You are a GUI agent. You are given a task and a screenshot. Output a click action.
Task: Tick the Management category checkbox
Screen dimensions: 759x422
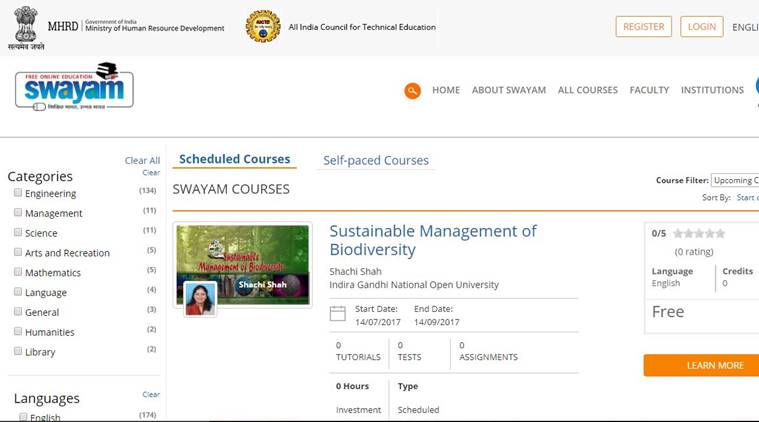[x=18, y=213]
